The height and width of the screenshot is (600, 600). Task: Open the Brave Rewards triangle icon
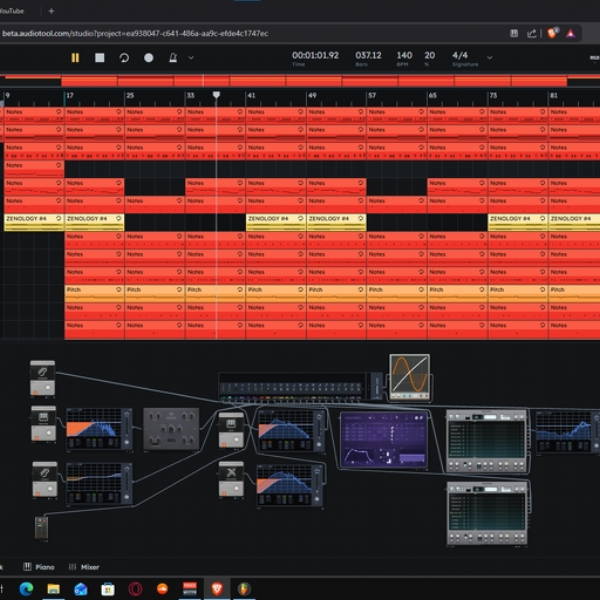[x=571, y=33]
